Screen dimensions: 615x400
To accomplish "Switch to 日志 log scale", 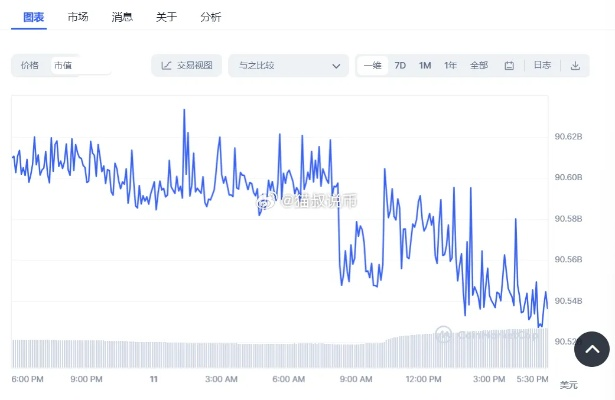I will [x=542, y=66].
